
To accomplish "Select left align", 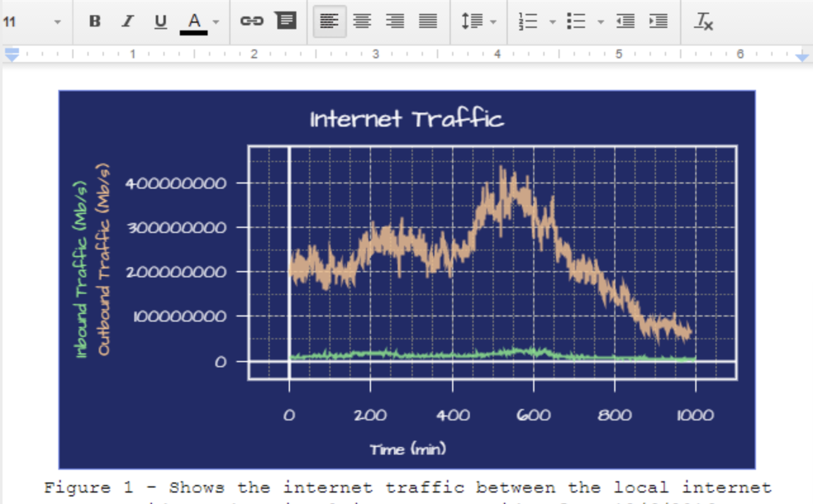I will [x=329, y=21].
